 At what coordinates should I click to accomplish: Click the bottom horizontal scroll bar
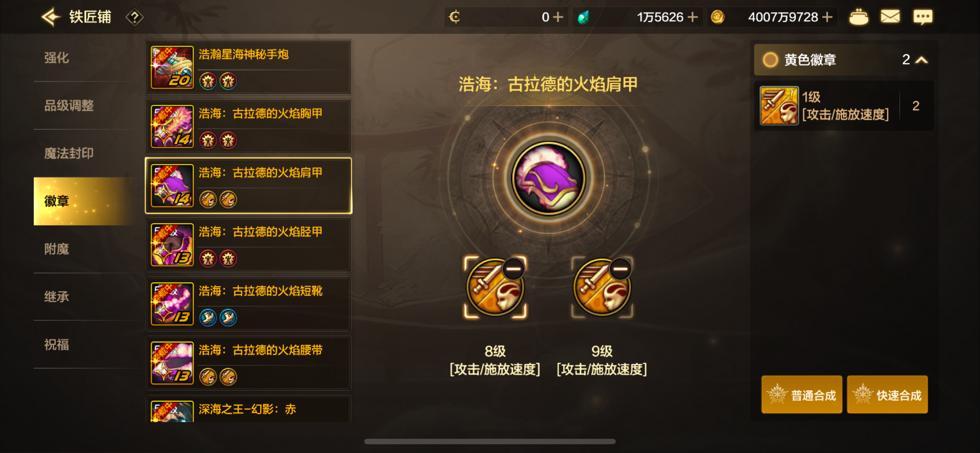[x=490, y=442]
